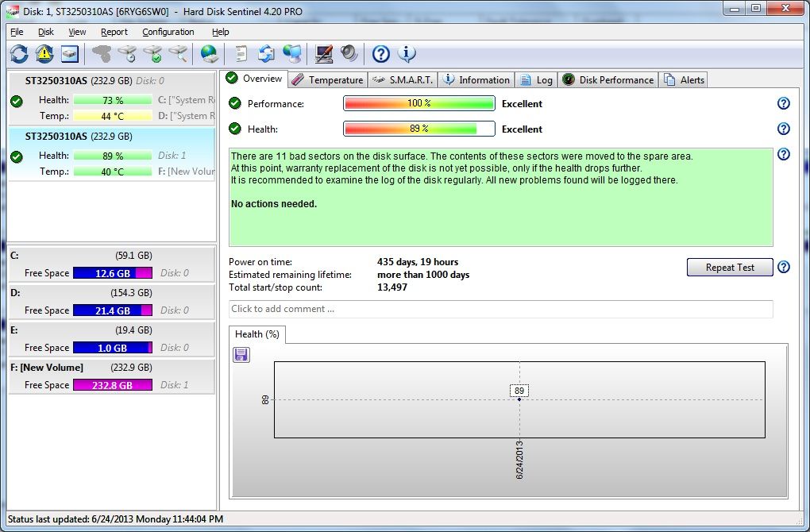
Task: Click the D: 21.4 GB free space bar
Action: coord(113,310)
